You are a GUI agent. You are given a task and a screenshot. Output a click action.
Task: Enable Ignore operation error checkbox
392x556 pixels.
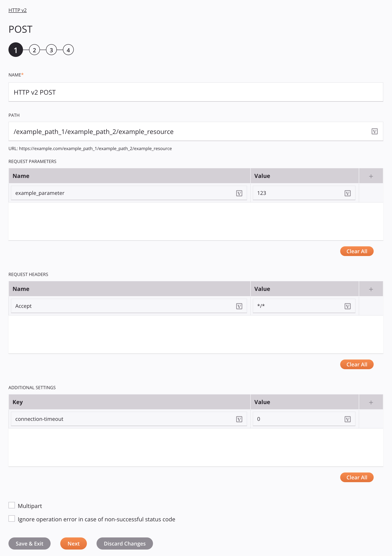coord(11,519)
